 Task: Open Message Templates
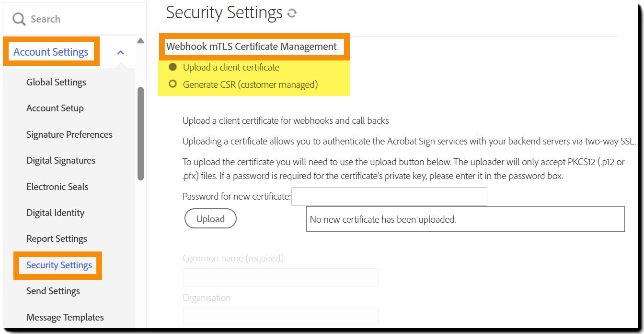65,317
